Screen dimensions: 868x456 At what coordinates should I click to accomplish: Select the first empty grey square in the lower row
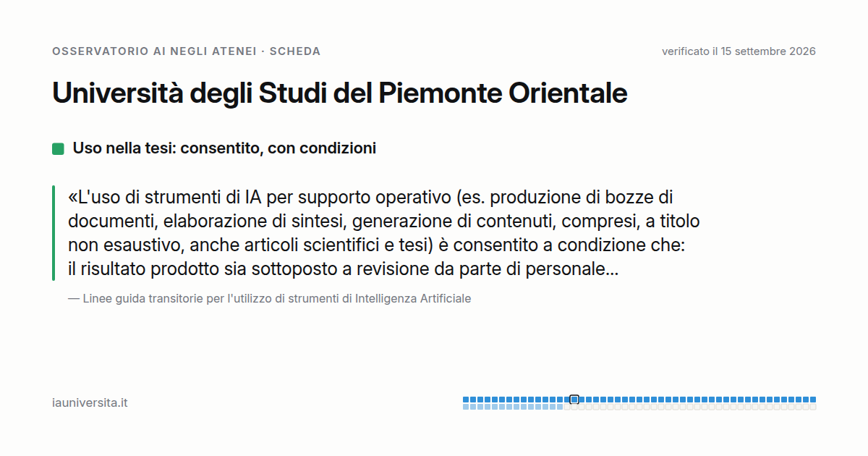tap(567, 407)
